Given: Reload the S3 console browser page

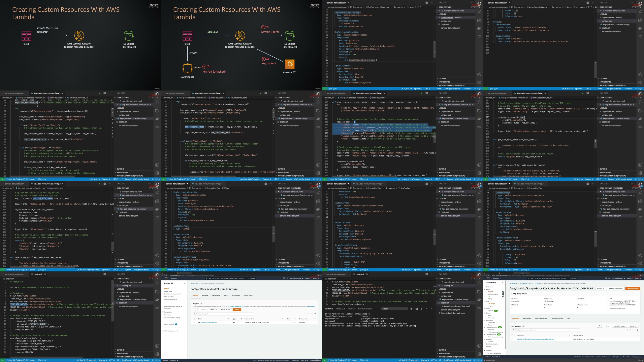Looking at the screenshot, I should [166, 276].
